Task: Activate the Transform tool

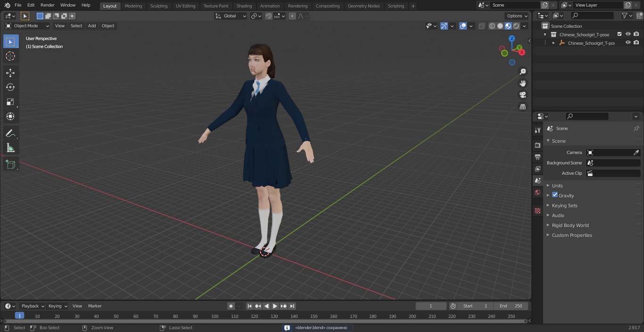Action: [10, 116]
